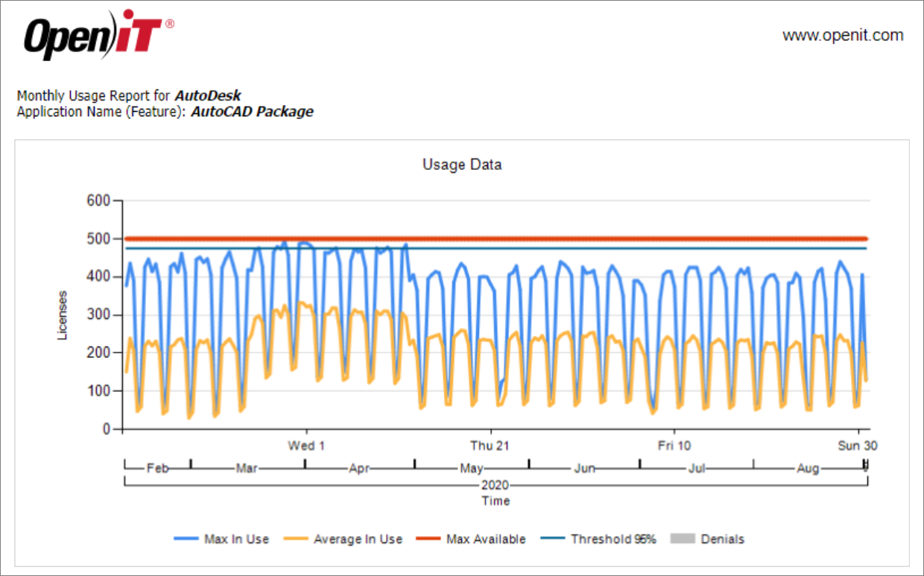Click the 600 value on the y-axis
The height and width of the screenshot is (576, 924).
[x=97, y=200]
